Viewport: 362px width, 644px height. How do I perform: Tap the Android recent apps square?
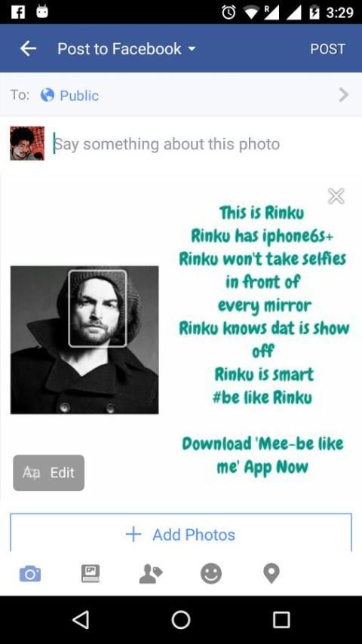point(281,619)
